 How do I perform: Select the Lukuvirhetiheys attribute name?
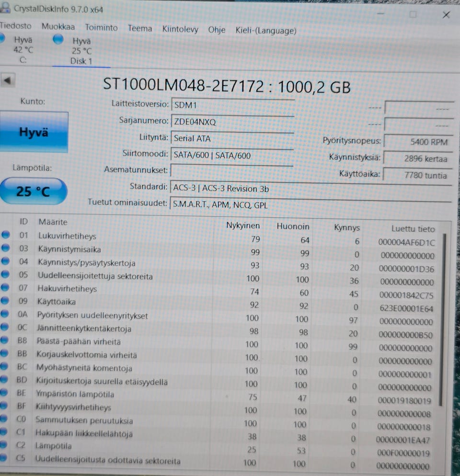coord(67,236)
